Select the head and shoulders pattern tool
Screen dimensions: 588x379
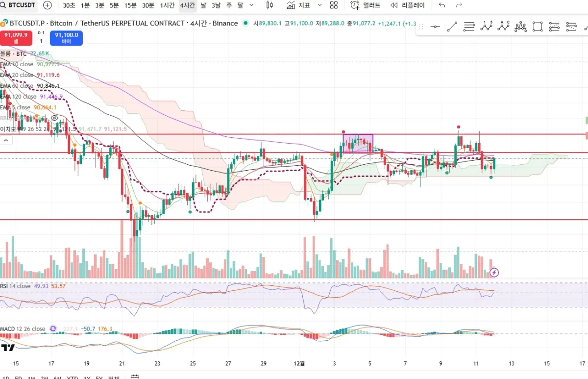[x=521, y=26]
